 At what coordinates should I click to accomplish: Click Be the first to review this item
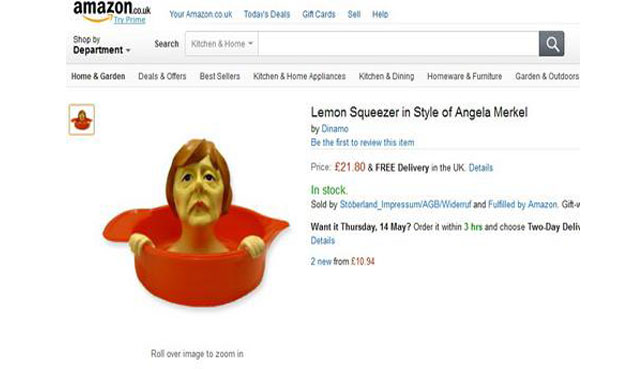363,143
